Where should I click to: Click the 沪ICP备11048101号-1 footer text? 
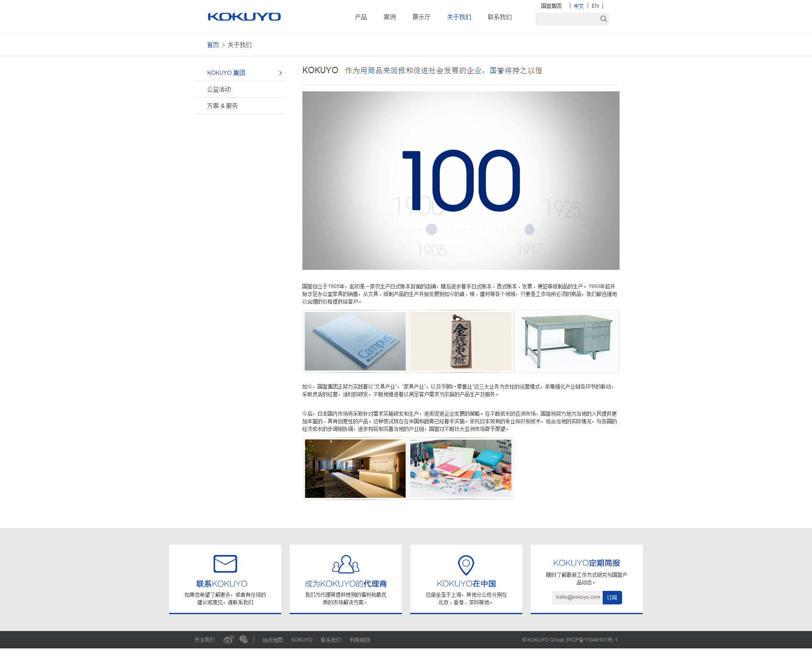(591, 640)
